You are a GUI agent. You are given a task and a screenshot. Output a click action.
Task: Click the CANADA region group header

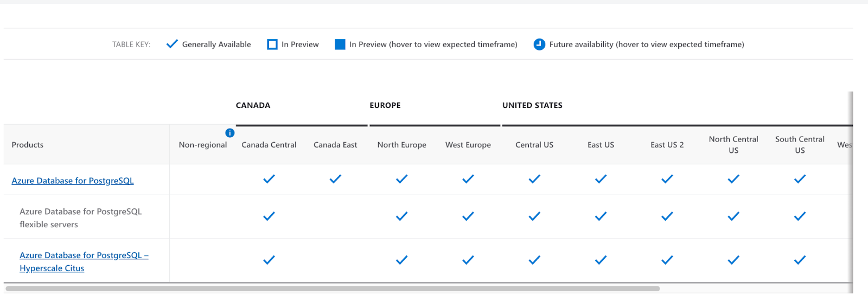point(253,105)
